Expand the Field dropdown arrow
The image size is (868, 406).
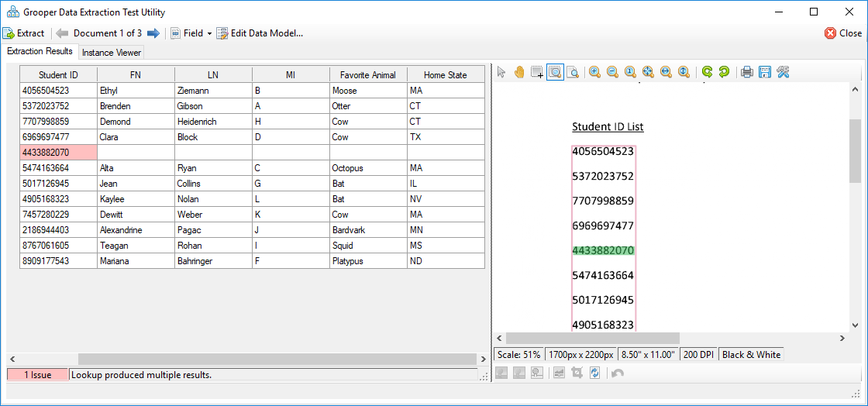(x=209, y=33)
